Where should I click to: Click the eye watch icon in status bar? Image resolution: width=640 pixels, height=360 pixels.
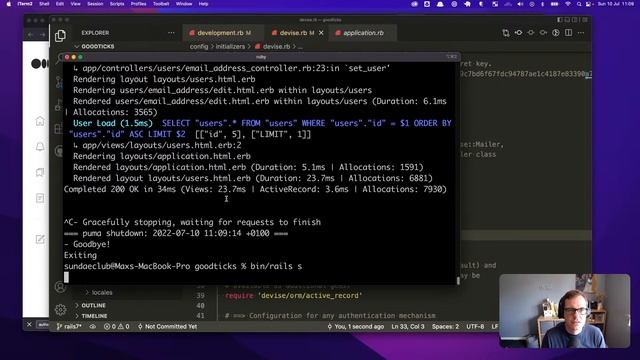pos(93,327)
